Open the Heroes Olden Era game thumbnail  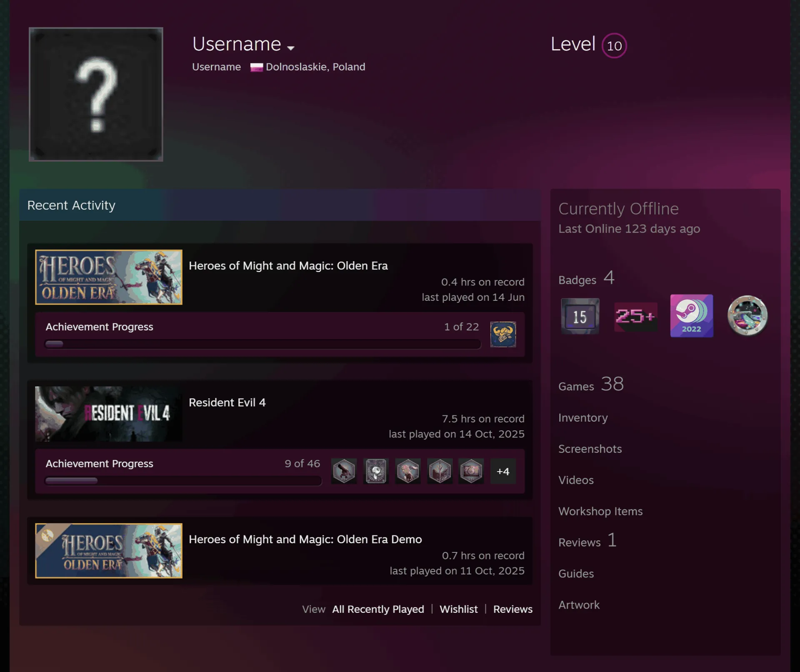109,277
